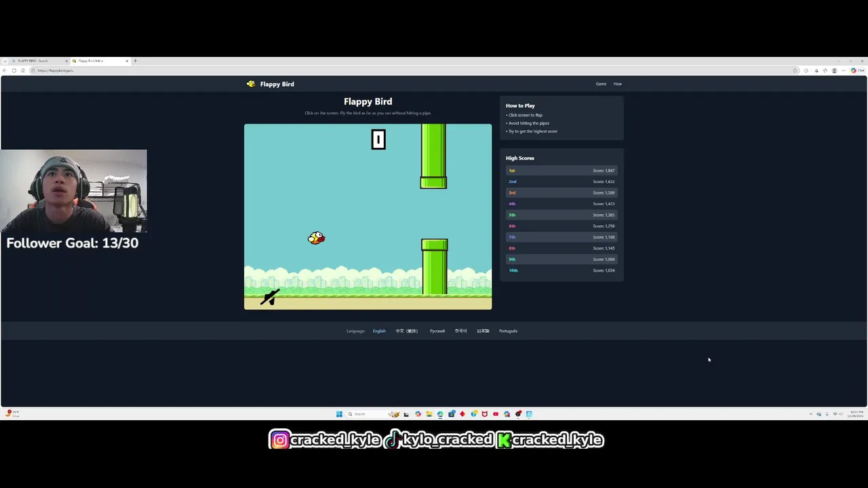Viewport: 868px width, 488px height.
Task: Add this page to favorites star
Action: [x=795, y=70]
